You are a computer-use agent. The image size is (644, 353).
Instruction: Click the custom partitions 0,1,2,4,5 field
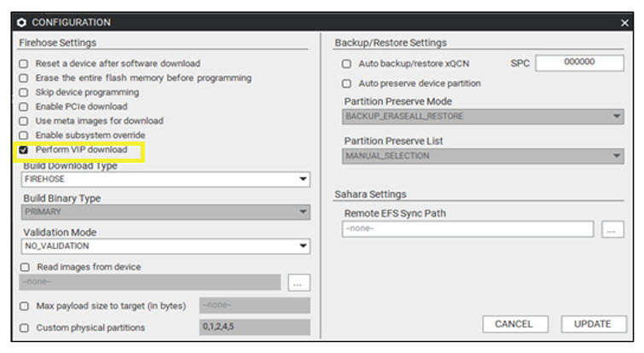[255, 327]
